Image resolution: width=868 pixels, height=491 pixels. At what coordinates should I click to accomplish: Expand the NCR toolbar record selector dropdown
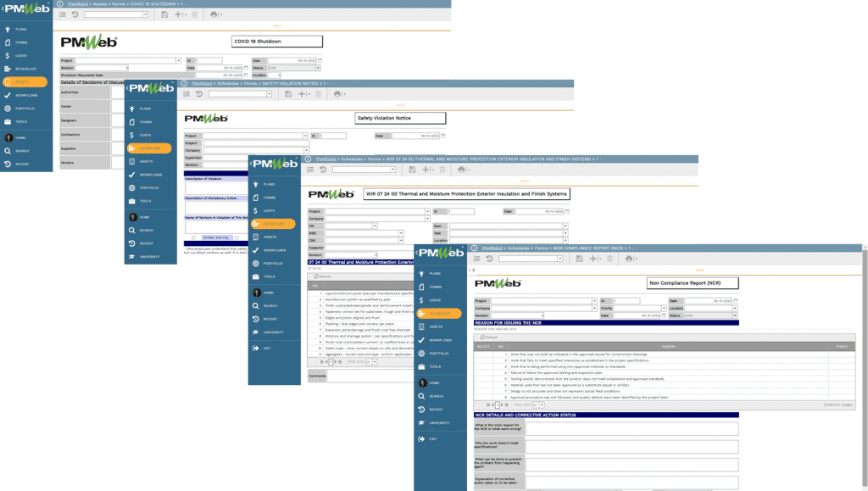coord(560,259)
